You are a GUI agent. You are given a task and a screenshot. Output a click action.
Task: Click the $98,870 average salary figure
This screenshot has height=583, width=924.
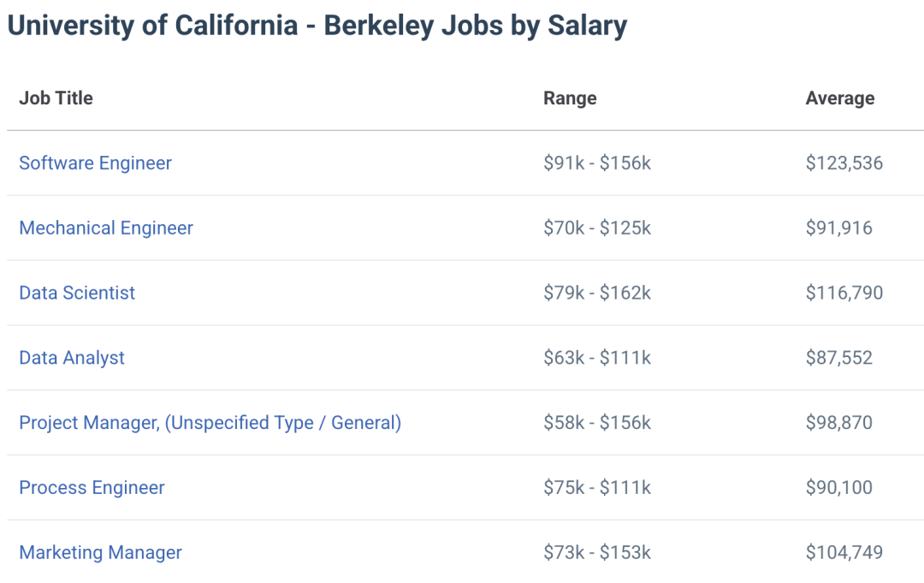839,423
